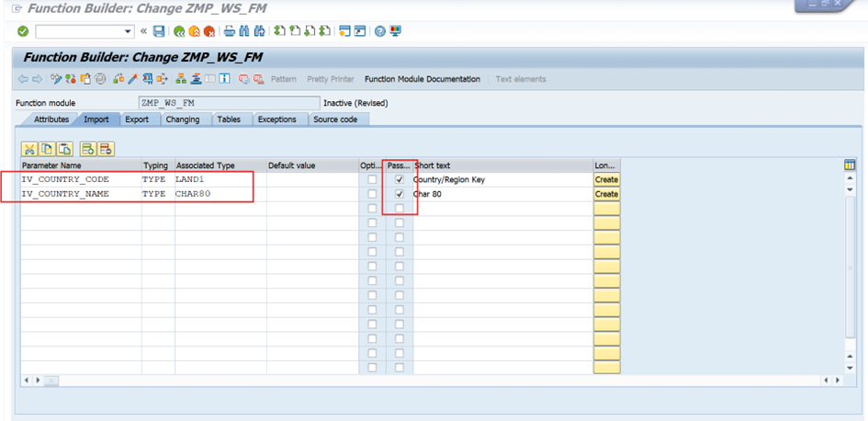Click the Cut scissors button above the table

click(28, 149)
